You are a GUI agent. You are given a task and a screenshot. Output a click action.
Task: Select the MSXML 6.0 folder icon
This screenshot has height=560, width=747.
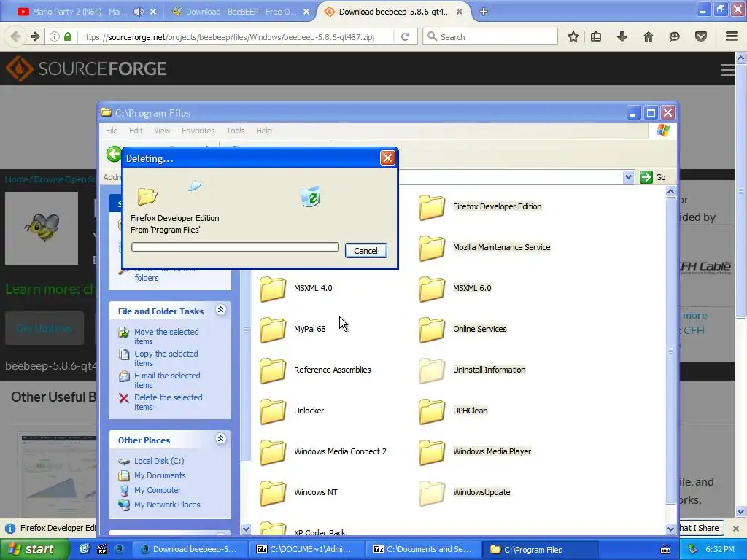point(432,289)
